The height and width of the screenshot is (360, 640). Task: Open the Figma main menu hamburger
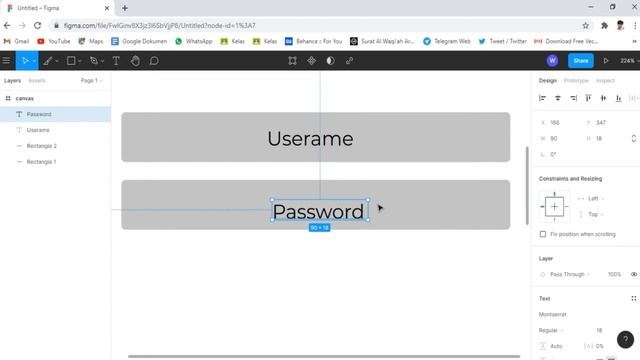coord(6,61)
